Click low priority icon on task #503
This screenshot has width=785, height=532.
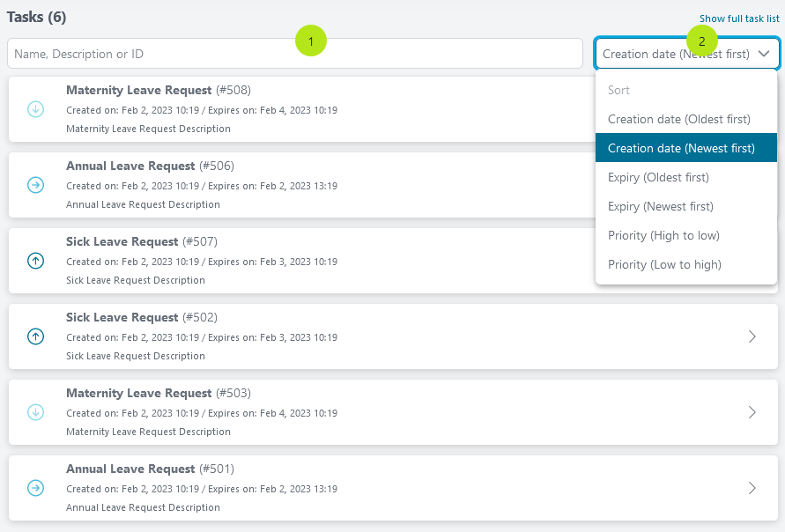pos(35,412)
